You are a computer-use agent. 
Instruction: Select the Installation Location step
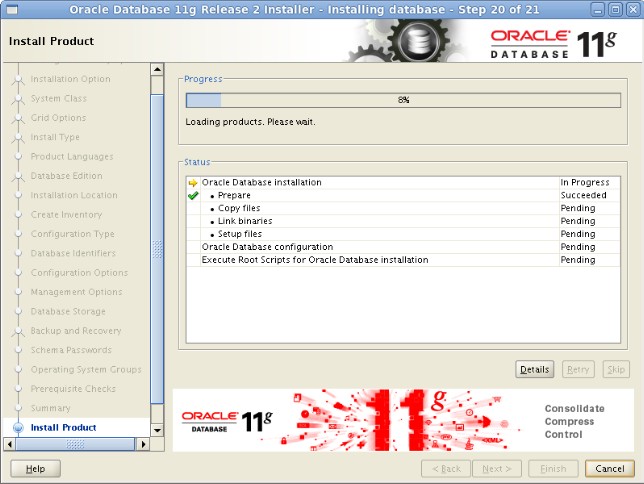[x=74, y=195]
